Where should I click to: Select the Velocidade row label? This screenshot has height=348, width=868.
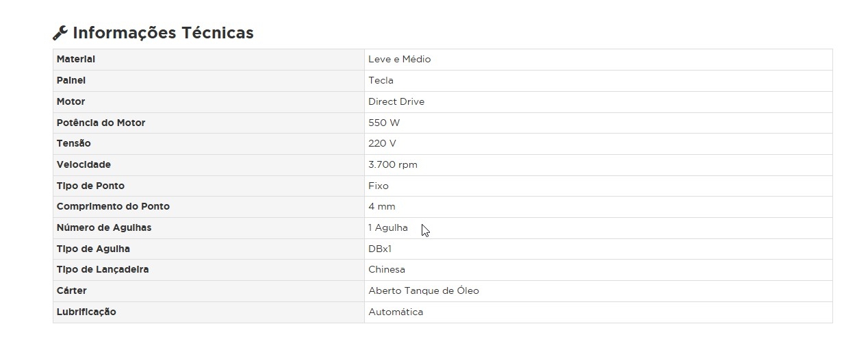84,164
